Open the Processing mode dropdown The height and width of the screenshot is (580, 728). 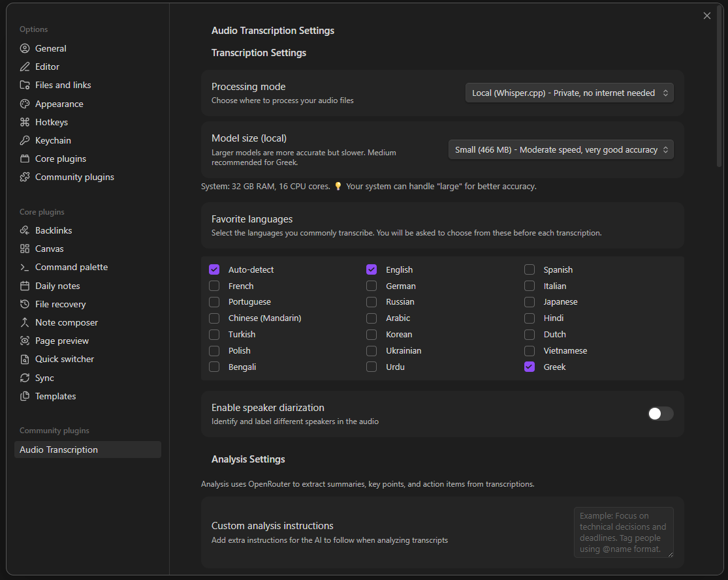[569, 93]
